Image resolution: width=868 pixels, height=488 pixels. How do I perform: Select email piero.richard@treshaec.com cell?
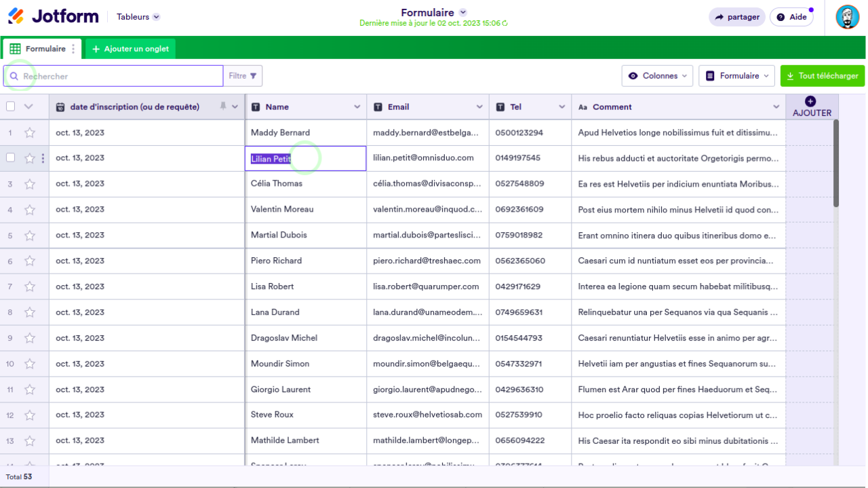click(x=428, y=261)
